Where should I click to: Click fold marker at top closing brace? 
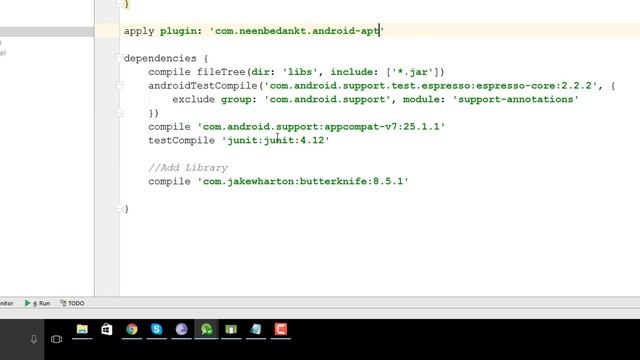119,4
